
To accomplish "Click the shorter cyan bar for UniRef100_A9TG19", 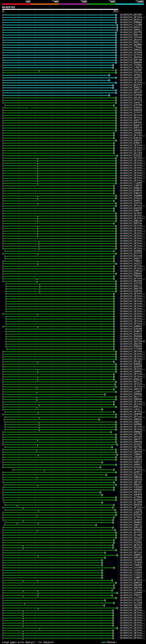I will pos(56,80).
